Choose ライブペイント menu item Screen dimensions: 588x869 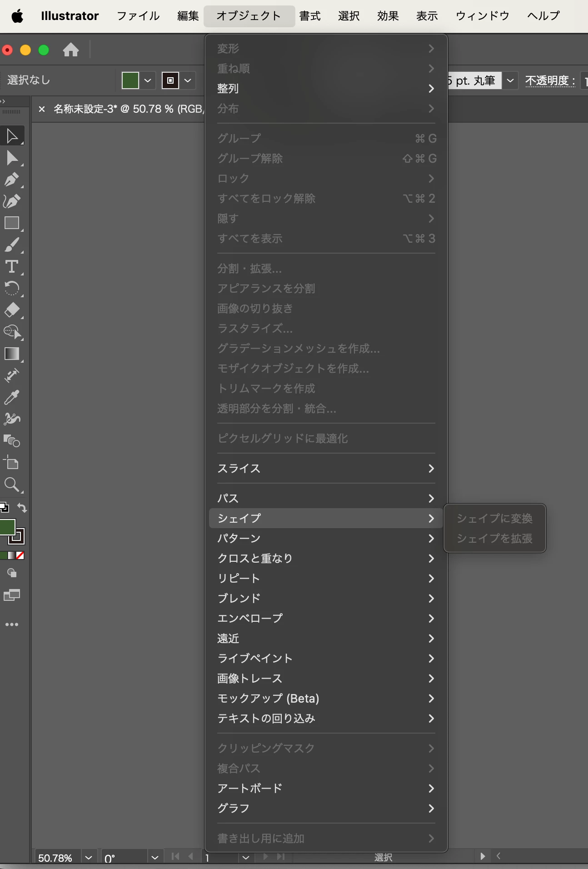click(x=326, y=659)
